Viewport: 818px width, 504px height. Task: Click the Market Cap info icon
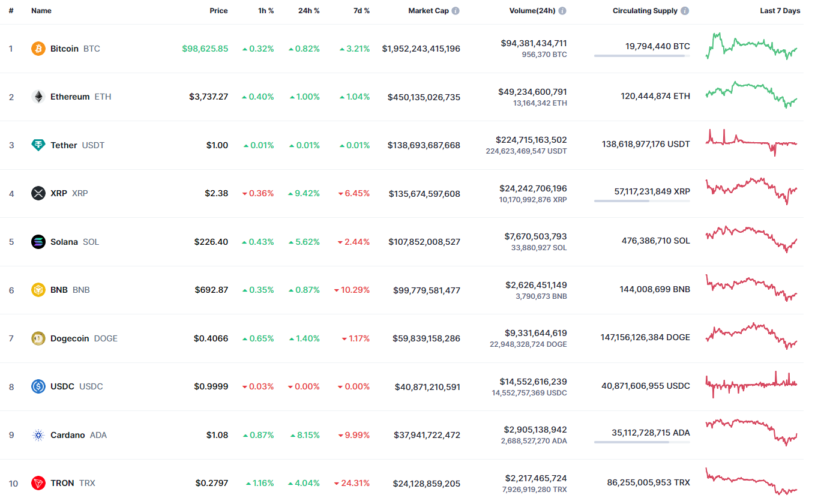click(456, 11)
